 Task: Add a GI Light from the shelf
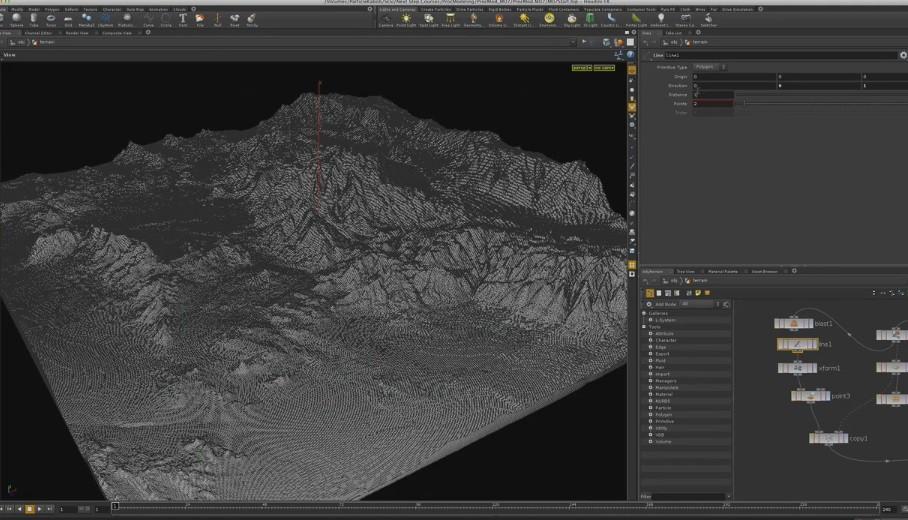point(590,20)
